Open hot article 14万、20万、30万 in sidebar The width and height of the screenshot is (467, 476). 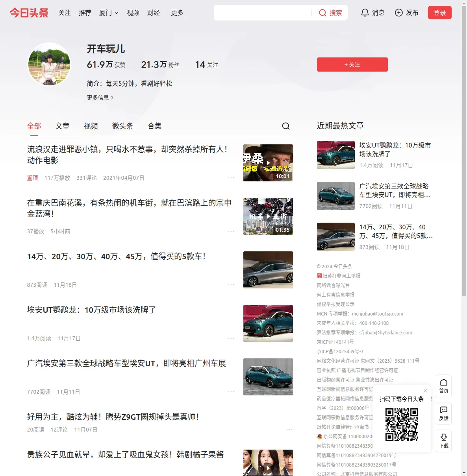click(396, 231)
